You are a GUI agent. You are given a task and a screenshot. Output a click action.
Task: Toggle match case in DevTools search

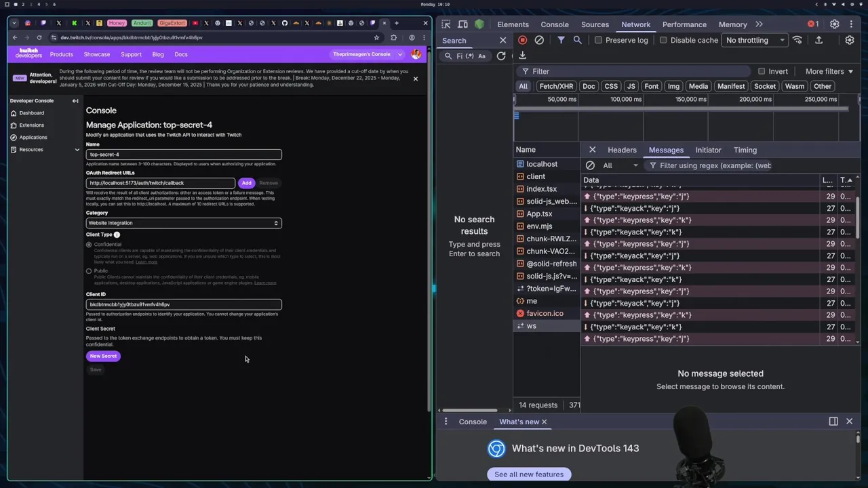(x=481, y=56)
